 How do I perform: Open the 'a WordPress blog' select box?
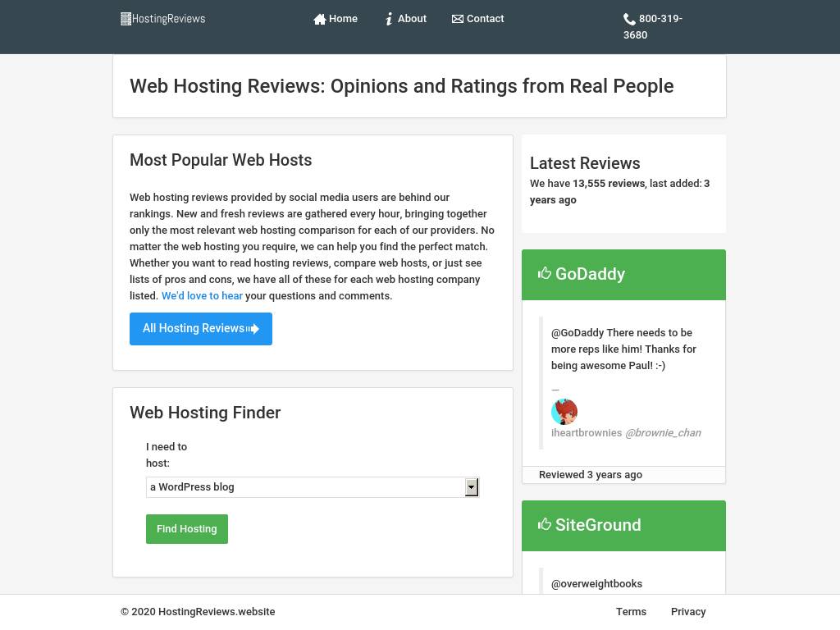click(305, 487)
